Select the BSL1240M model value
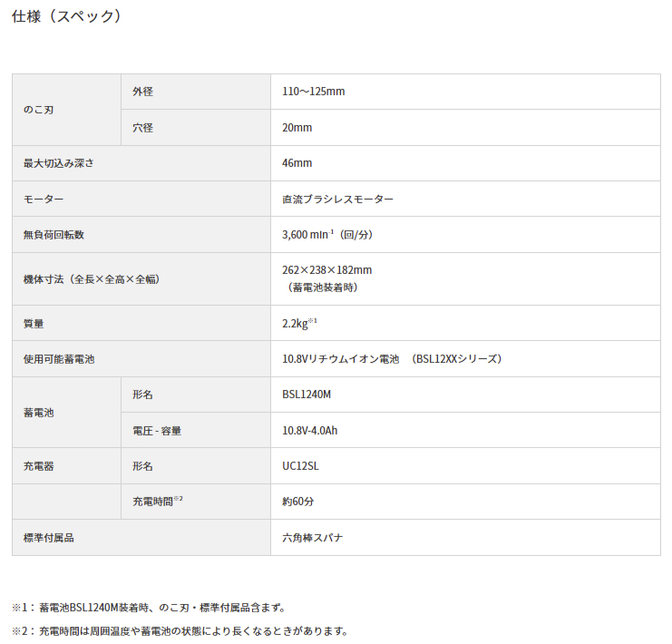Viewport: 672px width, 644px height. coord(307,395)
